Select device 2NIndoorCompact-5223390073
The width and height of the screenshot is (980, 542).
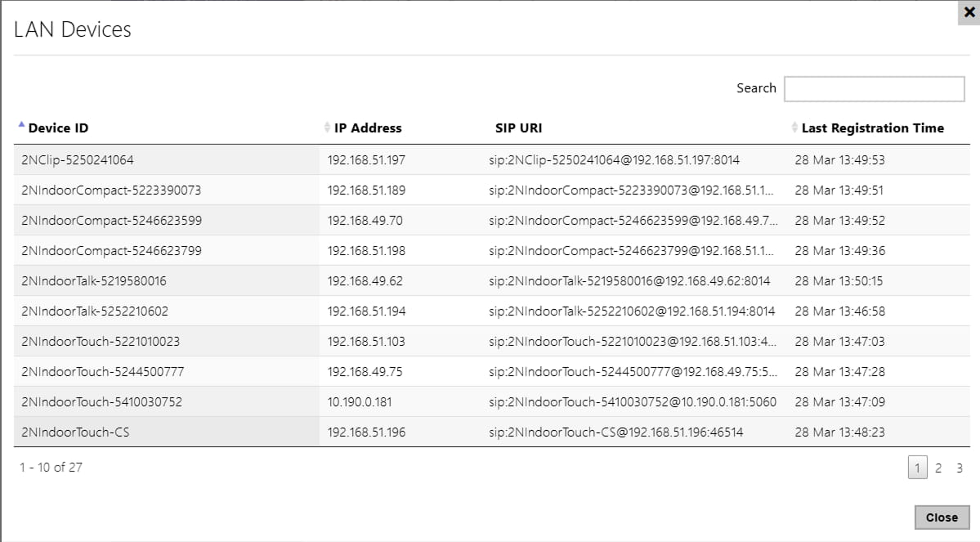(111, 190)
